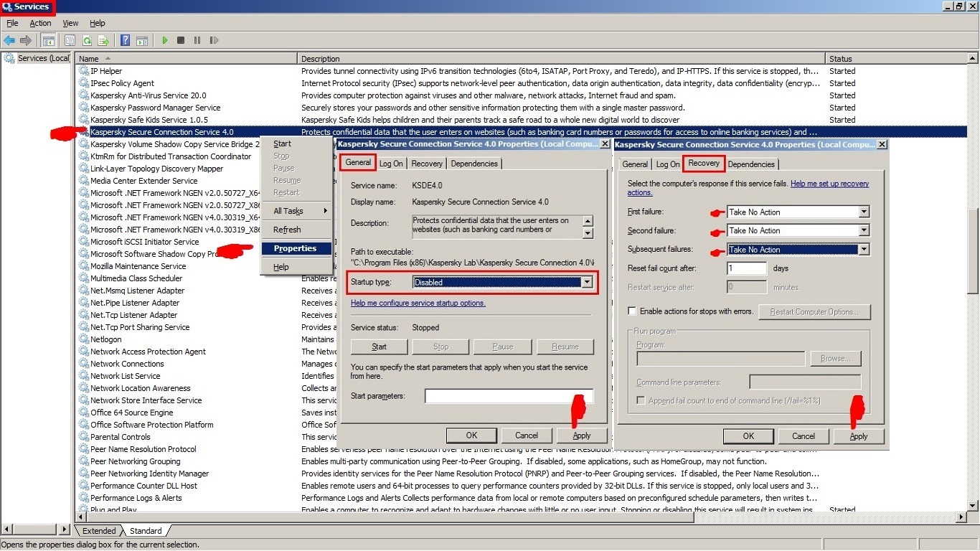Click the gear icon beside Network Connections
This screenshot has height=551, width=980.
tap(84, 364)
